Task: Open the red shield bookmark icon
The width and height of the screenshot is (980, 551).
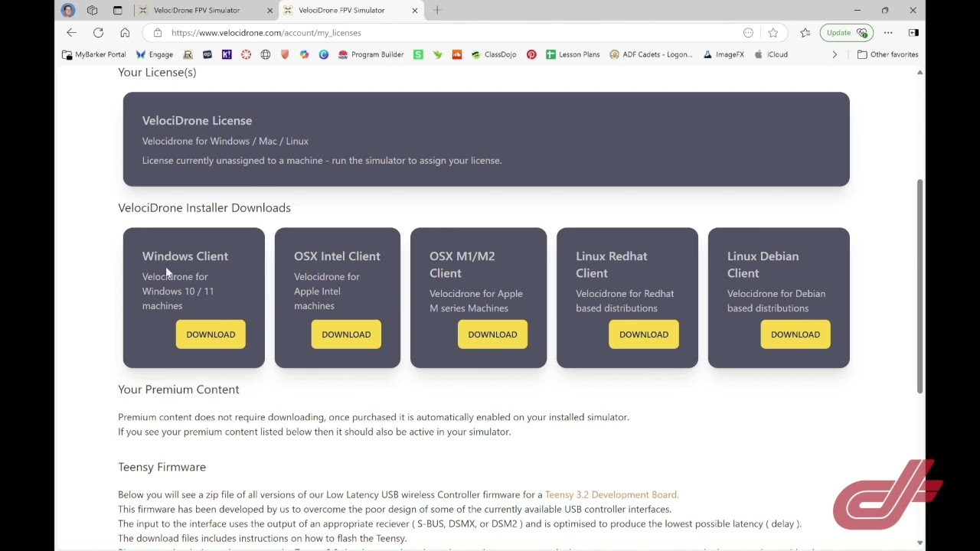Action: [x=285, y=54]
